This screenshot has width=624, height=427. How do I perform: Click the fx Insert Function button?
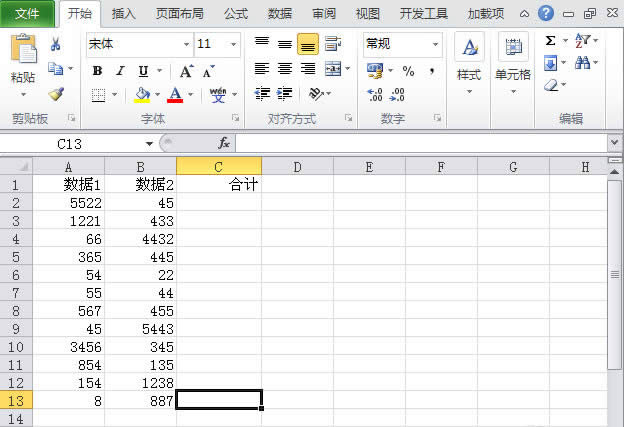(224, 143)
